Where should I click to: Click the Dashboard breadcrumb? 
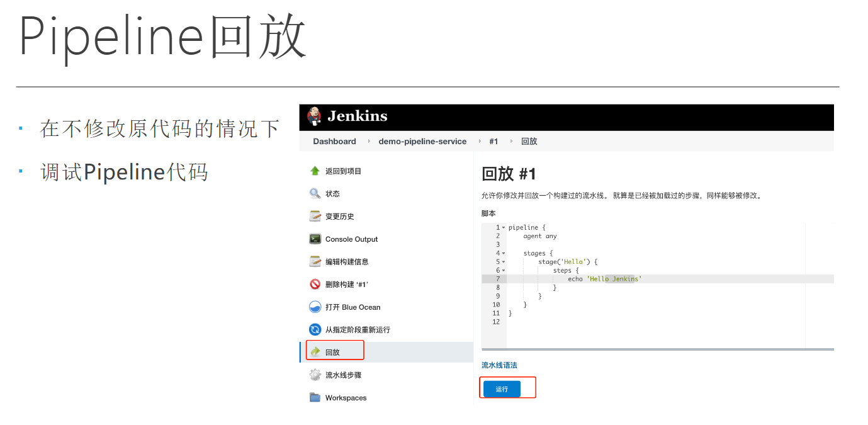(x=334, y=141)
